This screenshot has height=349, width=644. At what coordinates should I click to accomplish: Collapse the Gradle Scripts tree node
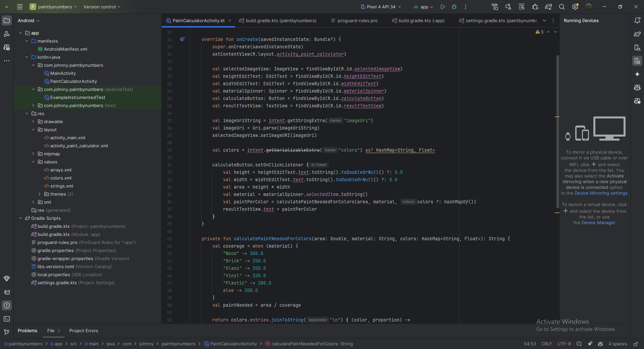[x=20, y=218]
